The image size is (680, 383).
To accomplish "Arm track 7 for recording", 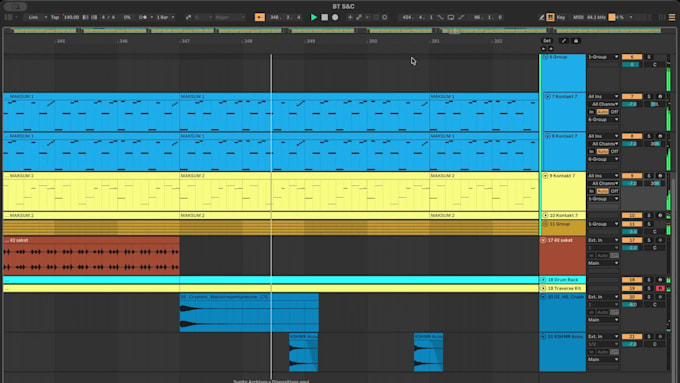I will pos(660,96).
